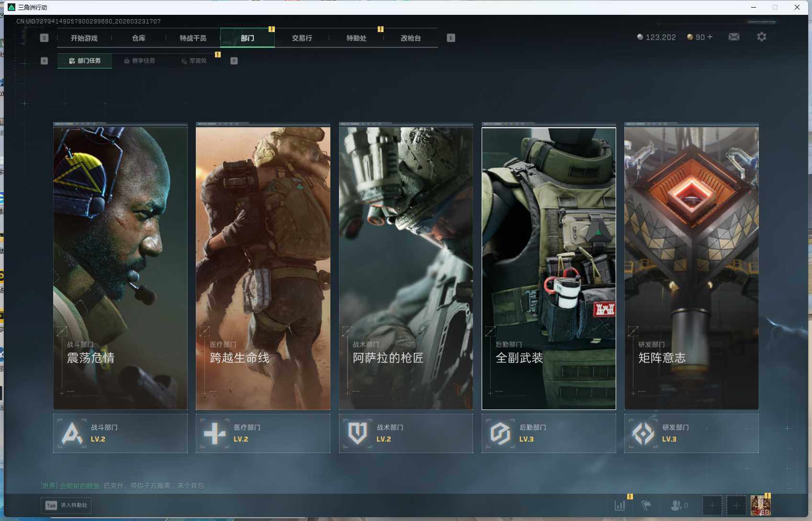Click the expand icon on 全副武装 card
The image size is (812, 521).
click(x=490, y=331)
